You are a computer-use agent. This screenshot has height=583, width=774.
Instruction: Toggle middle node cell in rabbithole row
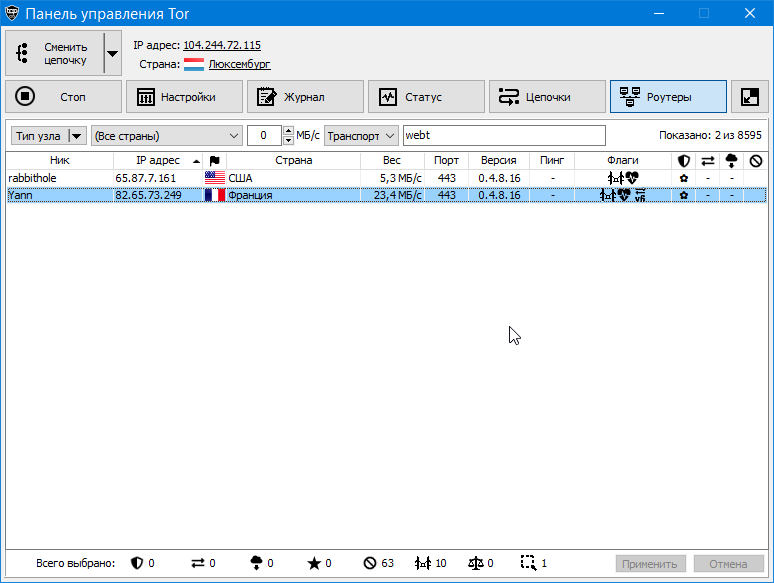tap(708, 178)
